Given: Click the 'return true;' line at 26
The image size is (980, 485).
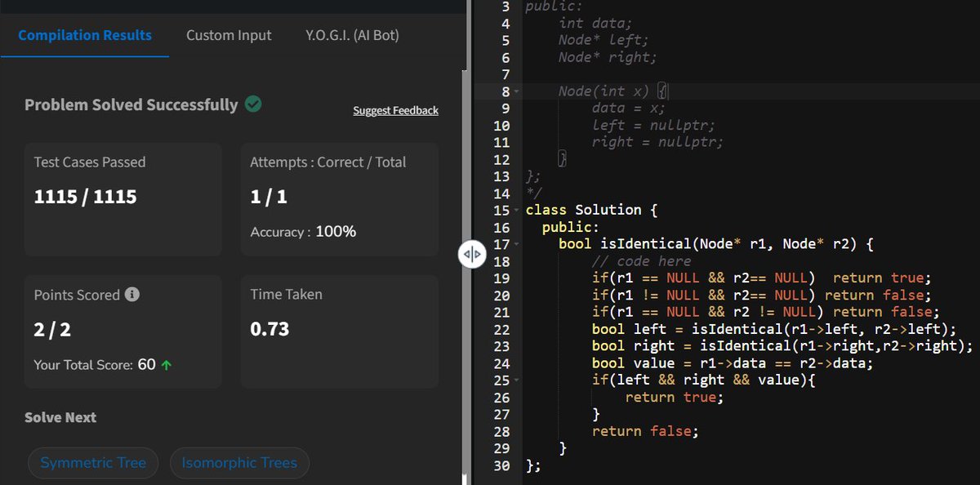Looking at the screenshot, I should point(675,398).
